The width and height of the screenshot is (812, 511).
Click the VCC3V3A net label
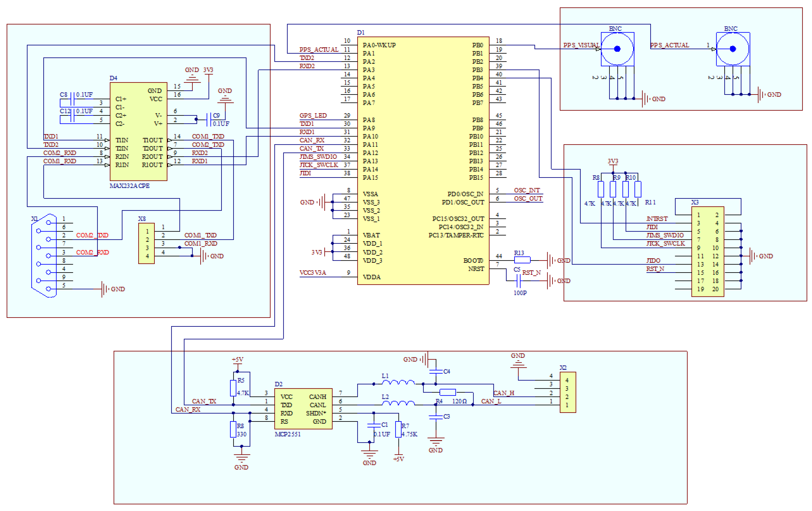pyautogui.click(x=313, y=273)
